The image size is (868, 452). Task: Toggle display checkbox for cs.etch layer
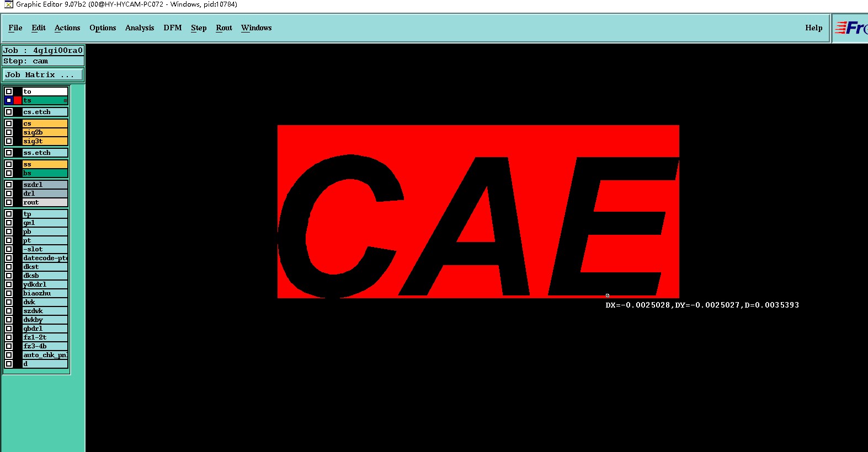click(x=9, y=112)
